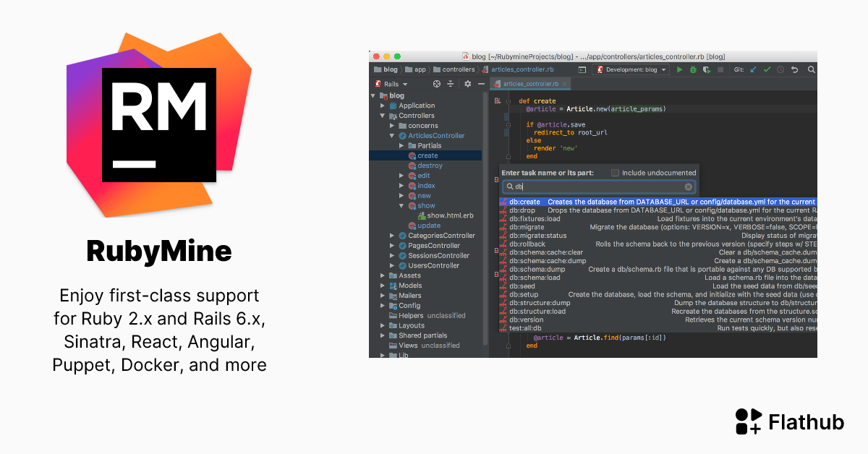Screen dimensions: 868x454
Task: Expand the Application tree node
Action: [383, 105]
